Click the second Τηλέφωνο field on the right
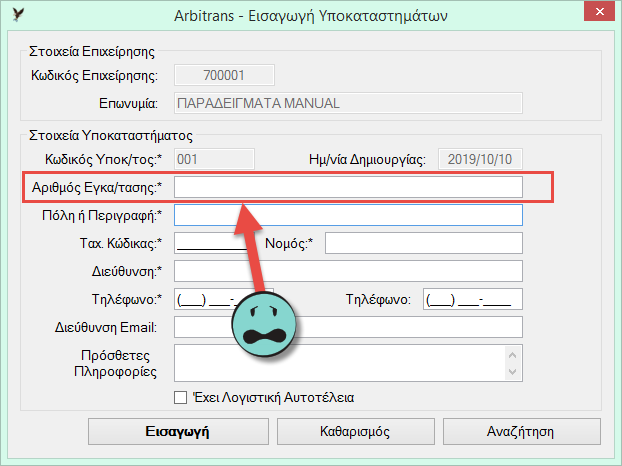Image resolution: width=622 pixels, height=466 pixels. pos(472,299)
